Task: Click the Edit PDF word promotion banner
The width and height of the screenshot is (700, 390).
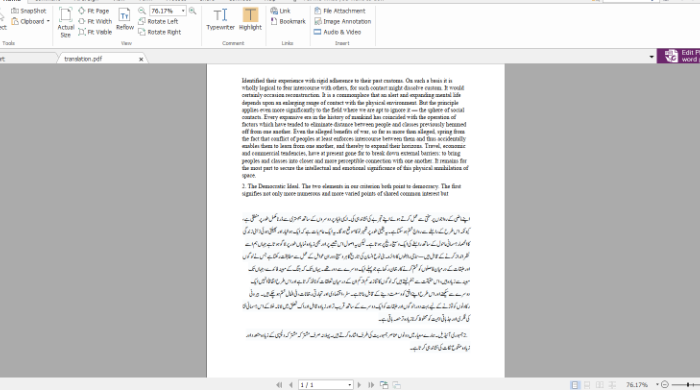Action: [x=678, y=56]
